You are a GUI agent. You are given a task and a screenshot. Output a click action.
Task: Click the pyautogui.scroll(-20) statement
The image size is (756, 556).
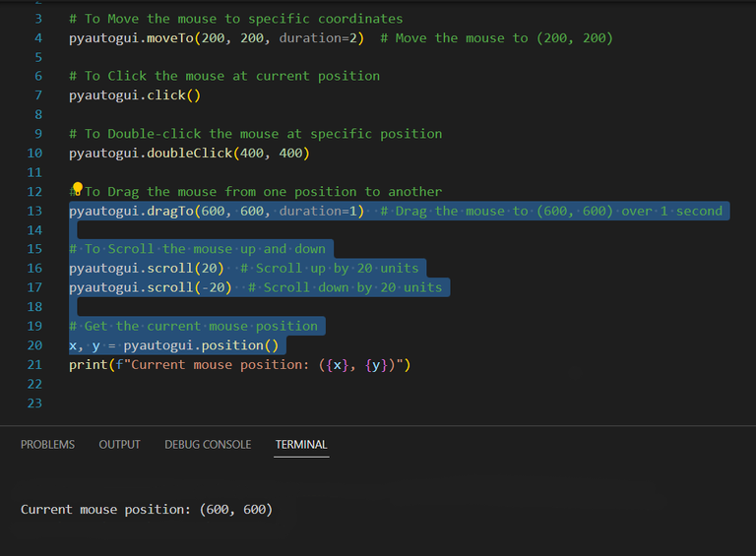click(151, 287)
